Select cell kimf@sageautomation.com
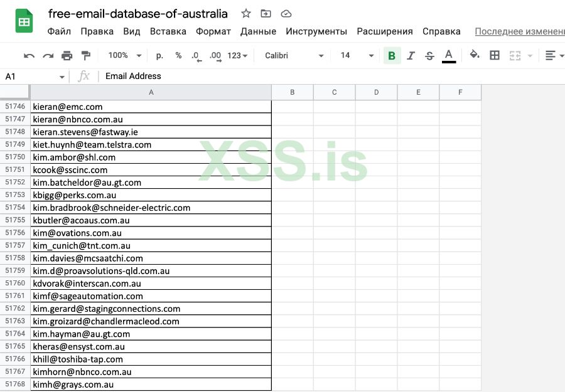 [x=151, y=296]
